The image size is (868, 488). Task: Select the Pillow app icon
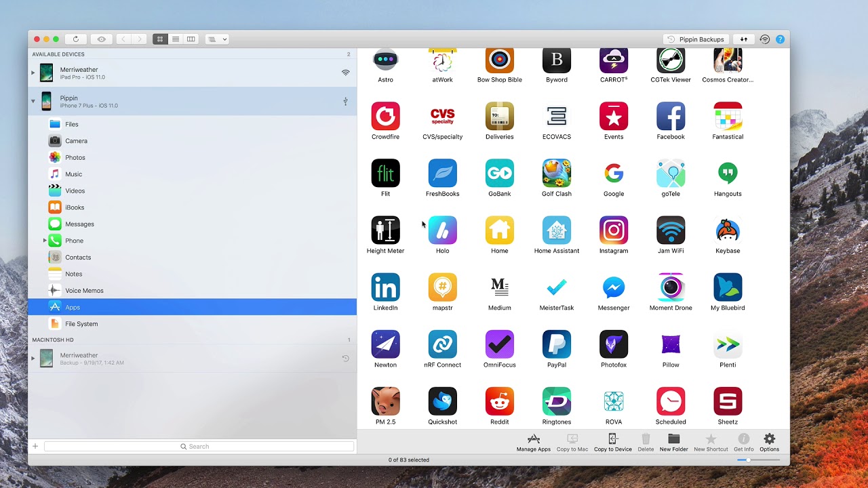[671, 344]
